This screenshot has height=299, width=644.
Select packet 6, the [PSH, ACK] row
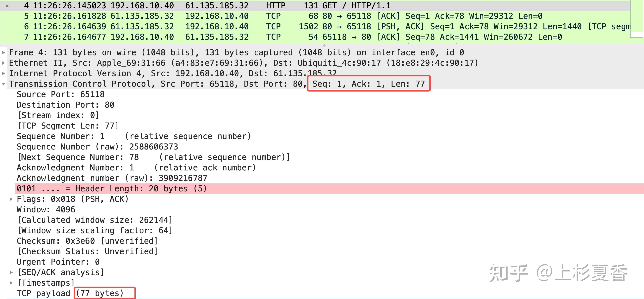coord(200,27)
